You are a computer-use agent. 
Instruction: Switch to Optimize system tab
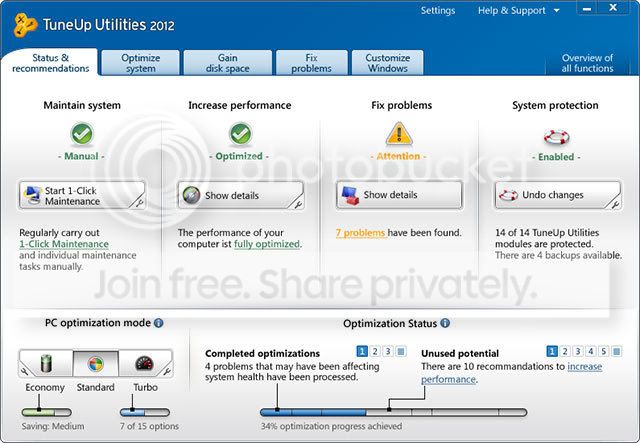pyautogui.click(x=140, y=63)
